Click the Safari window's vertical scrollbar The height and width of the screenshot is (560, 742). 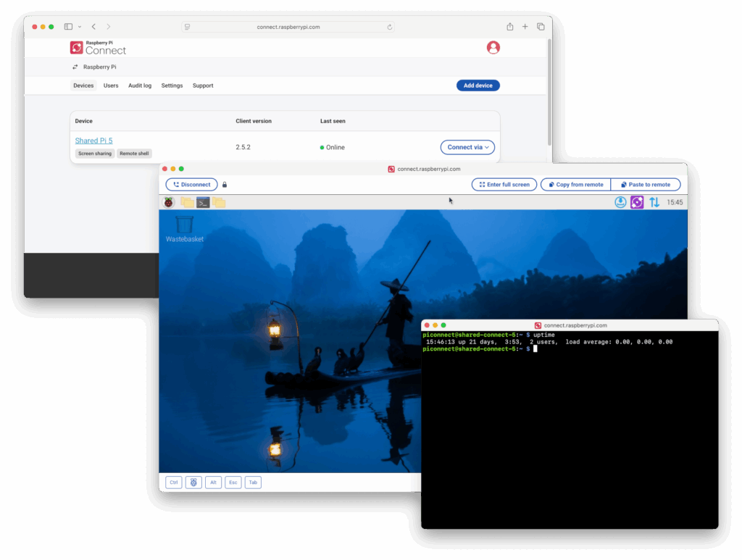pyautogui.click(x=549, y=92)
